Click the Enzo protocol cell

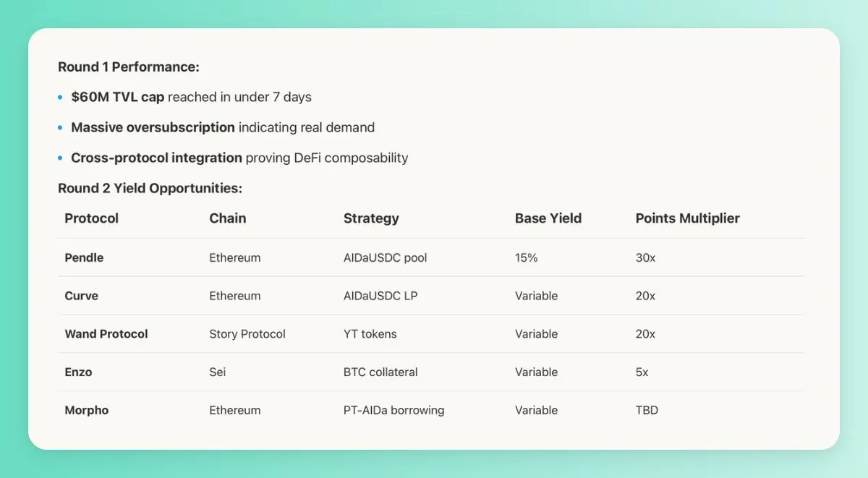[x=78, y=372]
